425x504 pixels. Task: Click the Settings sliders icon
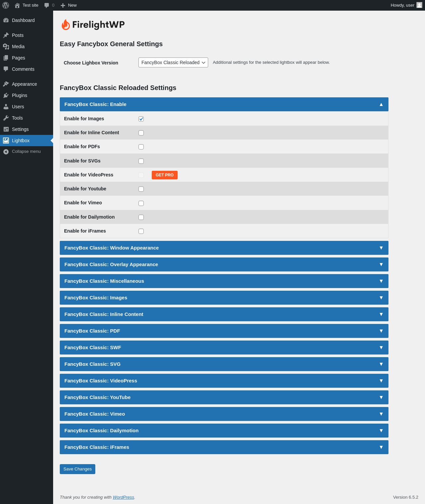6,129
